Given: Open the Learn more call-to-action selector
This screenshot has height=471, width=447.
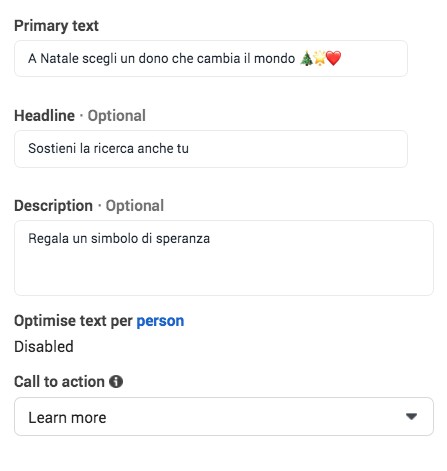Looking at the screenshot, I should (x=224, y=417).
